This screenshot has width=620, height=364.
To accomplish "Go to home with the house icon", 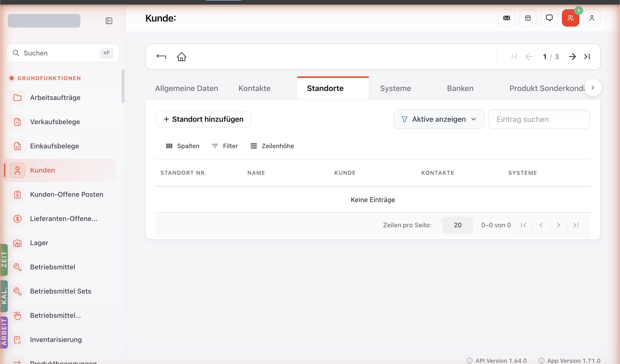I will (x=182, y=57).
